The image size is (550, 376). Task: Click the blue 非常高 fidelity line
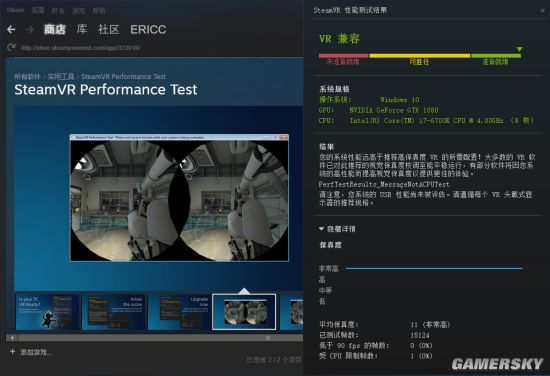pyautogui.click(x=434, y=268)
